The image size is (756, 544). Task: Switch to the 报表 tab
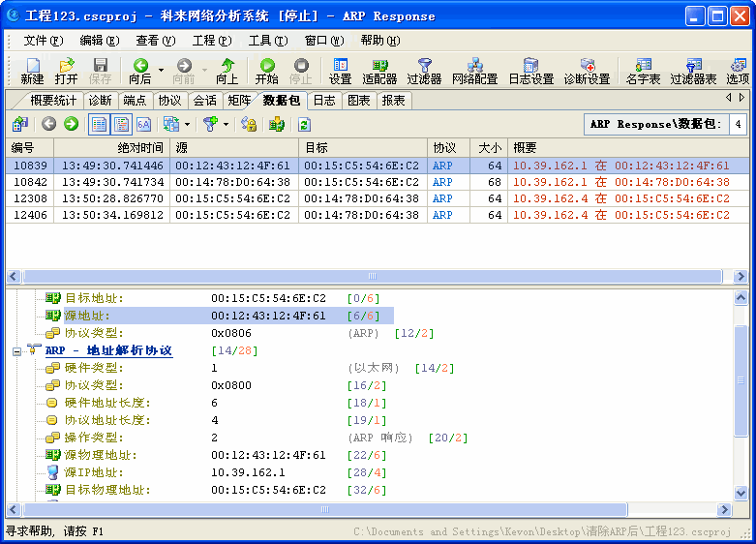tap(394, 101)
